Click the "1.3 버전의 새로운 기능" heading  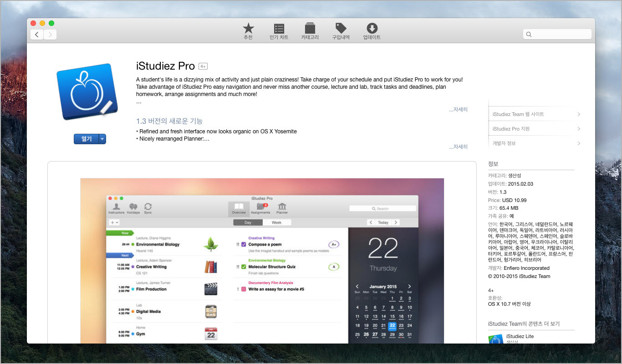click(169, 121)
